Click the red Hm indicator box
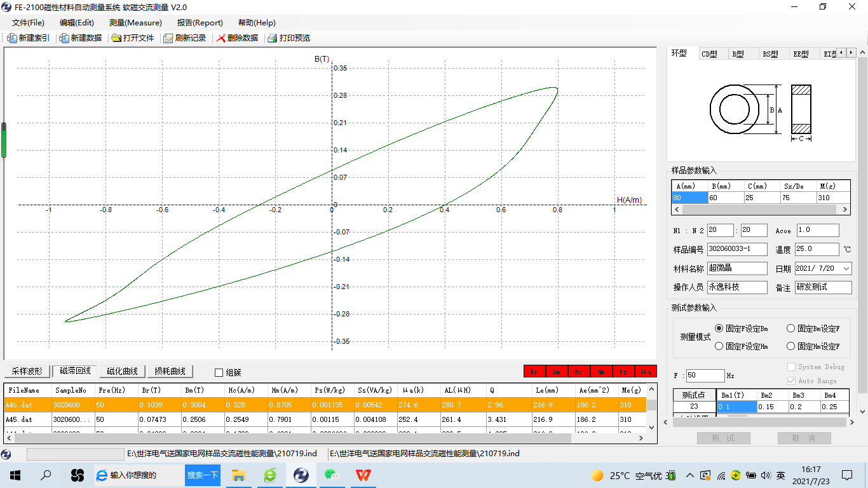Screen dimensions: 868x488 click(x=601, y=371)
